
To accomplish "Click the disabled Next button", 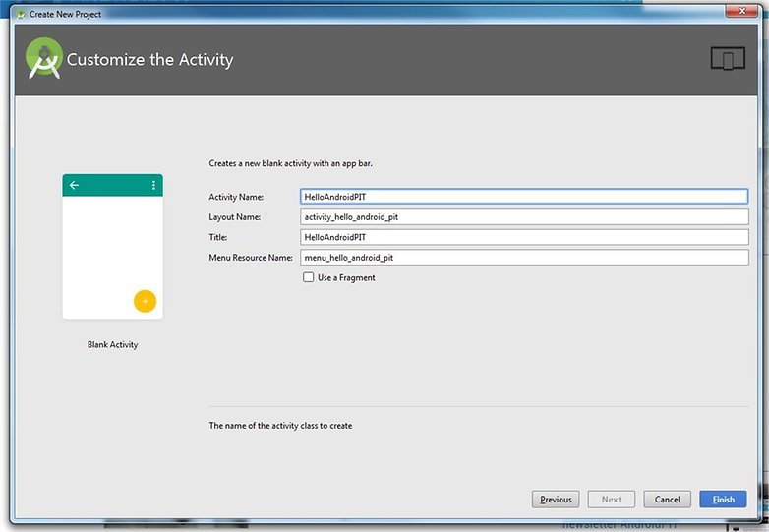I will click(612, 500).
